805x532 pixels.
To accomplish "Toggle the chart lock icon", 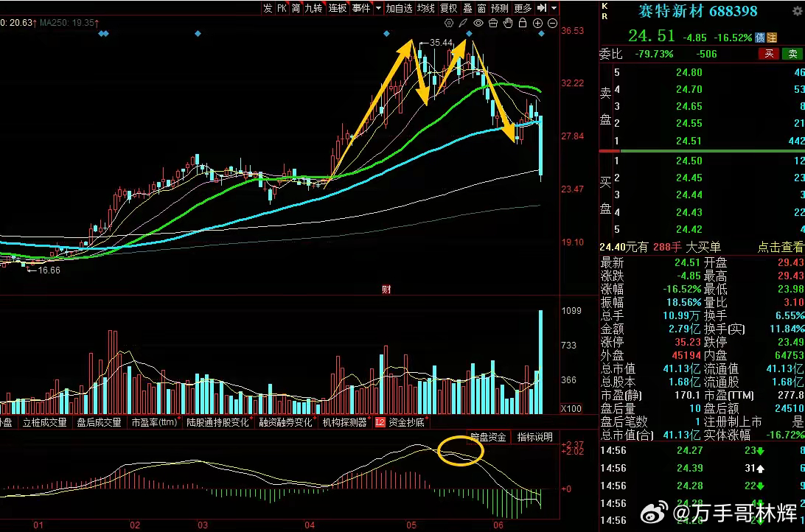I will pos(523,23).
